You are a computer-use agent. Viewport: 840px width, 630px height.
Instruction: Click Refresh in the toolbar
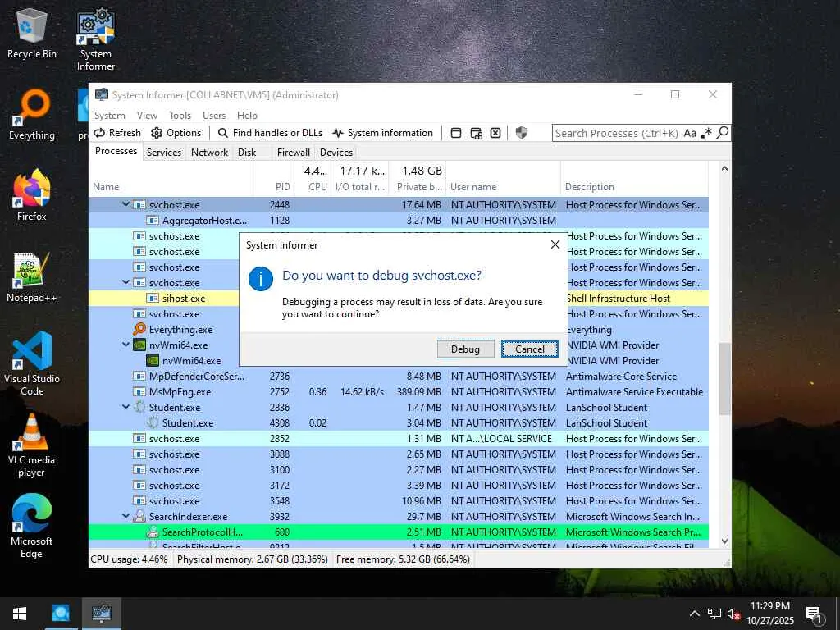pos(117,133)
